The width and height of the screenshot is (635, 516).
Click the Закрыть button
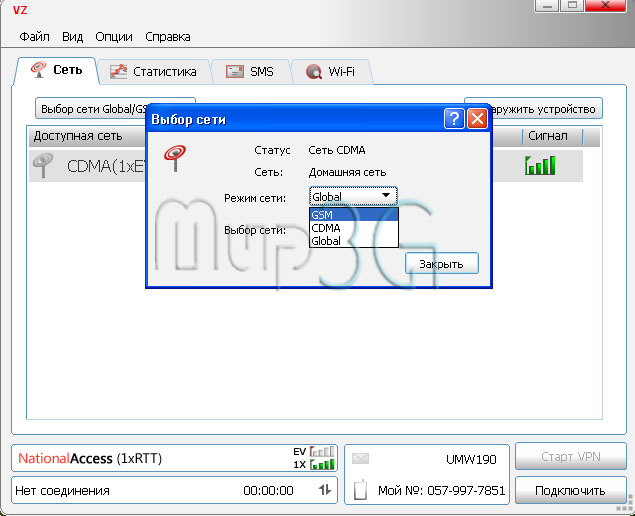(x=441, y=264)
